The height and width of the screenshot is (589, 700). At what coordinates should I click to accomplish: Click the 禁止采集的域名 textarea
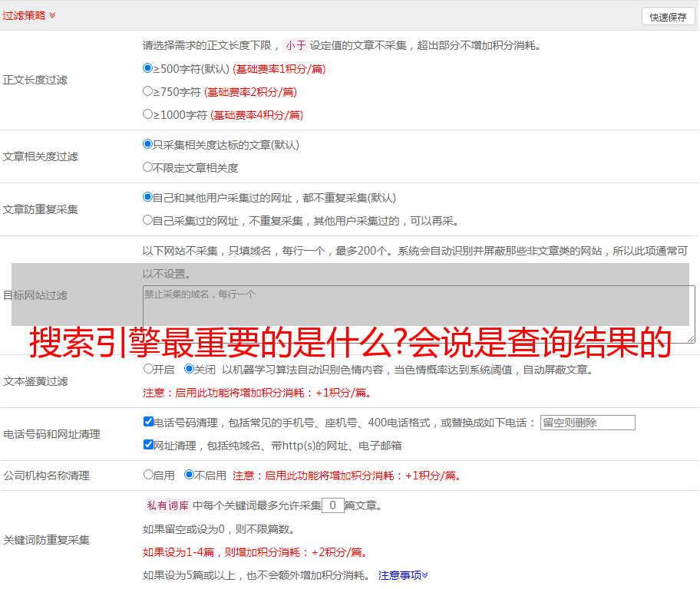(x=419, y=314)
